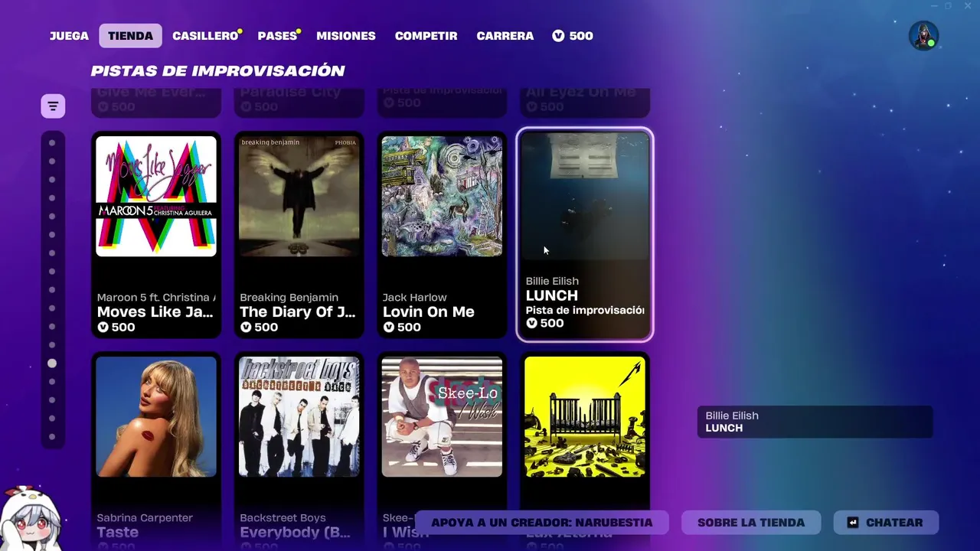Screen dimensions: 980x551
Task: Click 500 price on Moves Like Jagger
Action: (x=116, y=328)
